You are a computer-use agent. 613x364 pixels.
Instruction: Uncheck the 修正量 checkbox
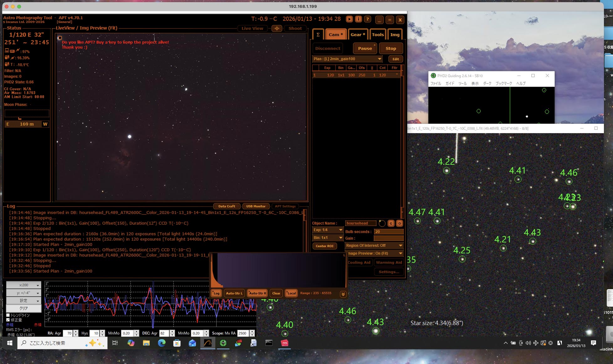click(x=8, y=320)
